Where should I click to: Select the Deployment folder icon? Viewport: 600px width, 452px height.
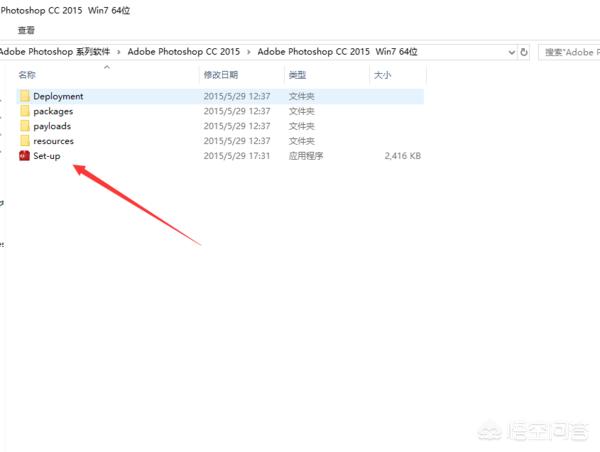24,96
